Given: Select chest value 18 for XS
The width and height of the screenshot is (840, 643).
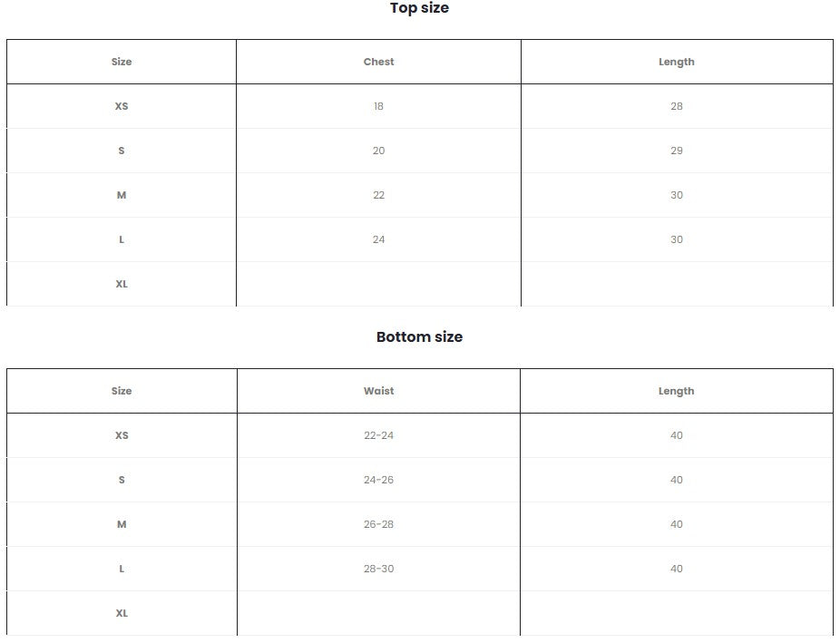Looking at the screenshot, I should [378, 106].
